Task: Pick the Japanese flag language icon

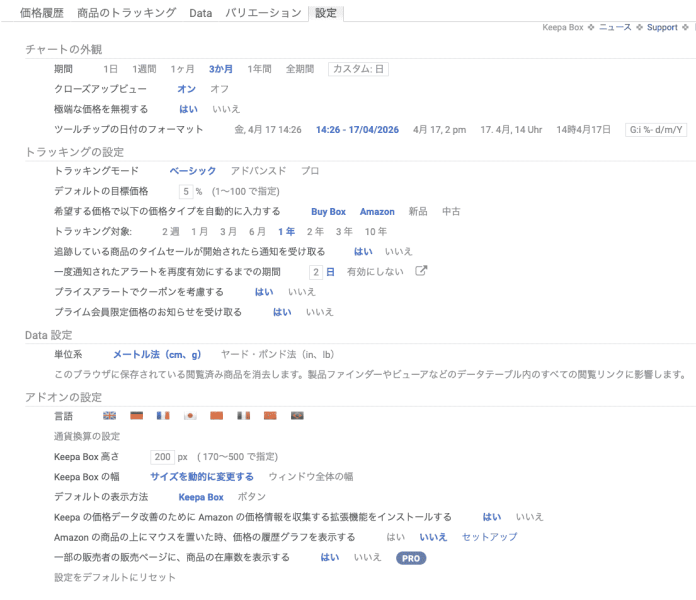Action: (x=190, y=415)
